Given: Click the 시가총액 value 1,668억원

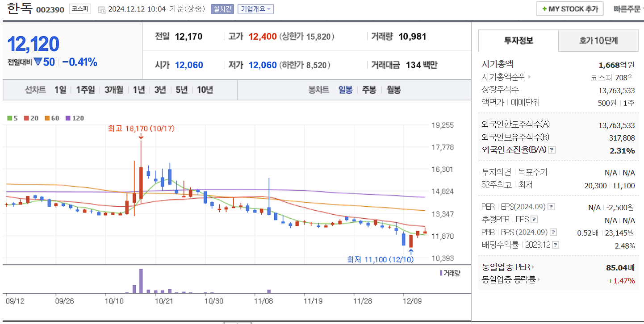Looking at the screenshot, I should (617, 65).
